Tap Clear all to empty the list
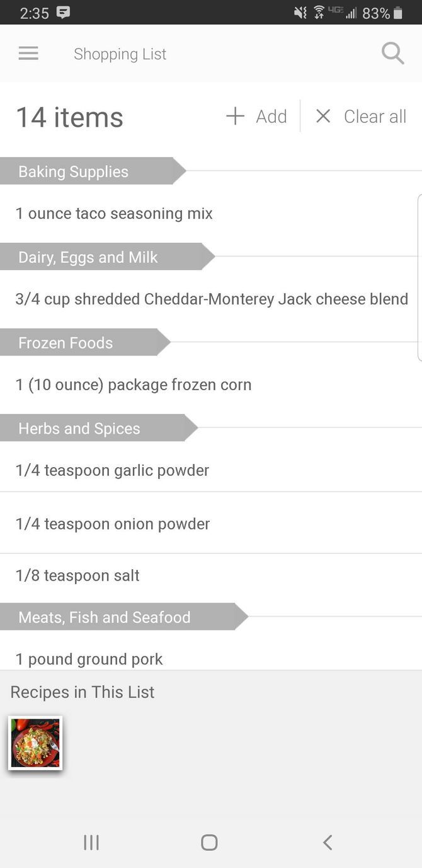422x868 pixels. tap(375, 116)
